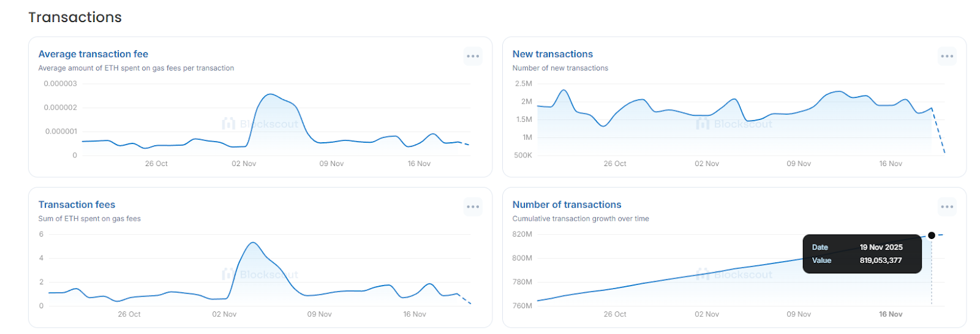The width and height of the screenshot is (980, 334).
Task: Click the 'Cumulative transaction growth over time' subtitle
Action: (x=581, y=219)
